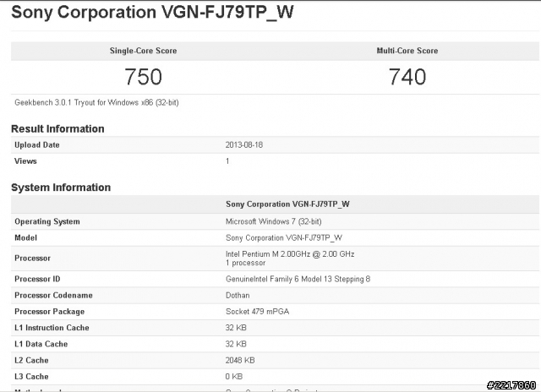
Task: Click the 1 processor text
Action: tap(246, 263)
